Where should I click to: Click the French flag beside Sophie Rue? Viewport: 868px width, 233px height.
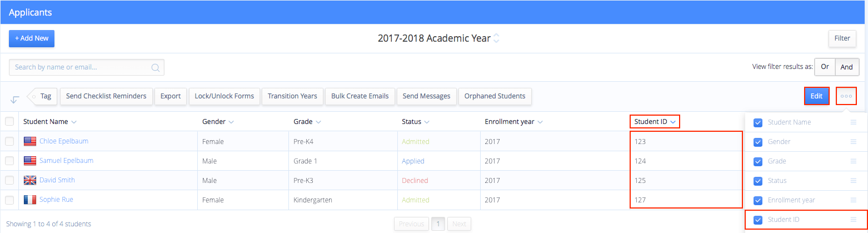30,200
